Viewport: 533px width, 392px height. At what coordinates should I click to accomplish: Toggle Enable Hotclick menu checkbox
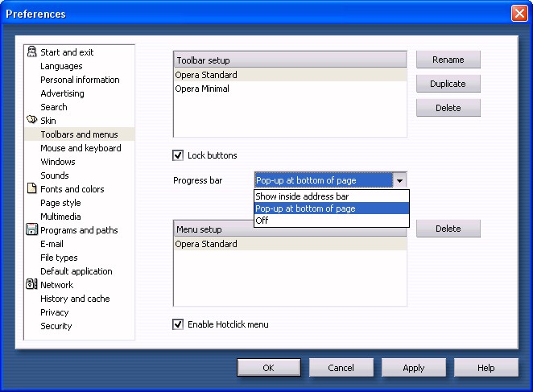point(178,324)
